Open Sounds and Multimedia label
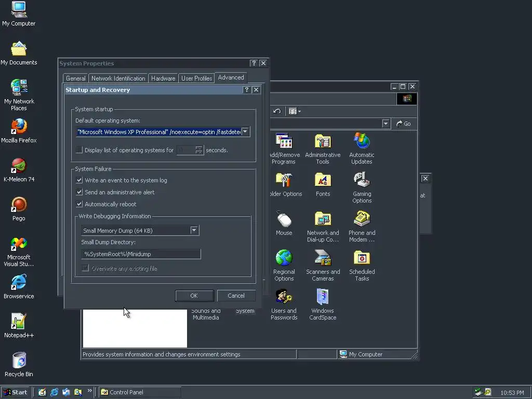Image resolution: width=532 pixels, height=399 pixels. [x=206, y=314]
